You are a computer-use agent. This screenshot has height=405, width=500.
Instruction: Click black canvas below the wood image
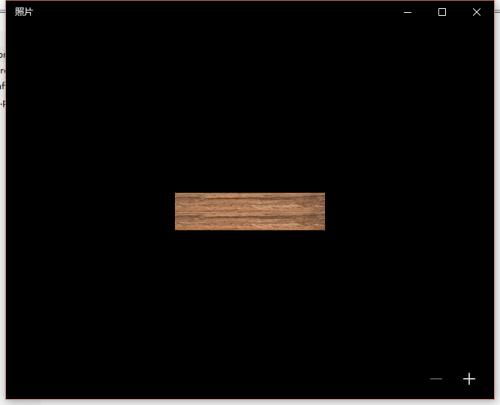click(x=250, y=300)
